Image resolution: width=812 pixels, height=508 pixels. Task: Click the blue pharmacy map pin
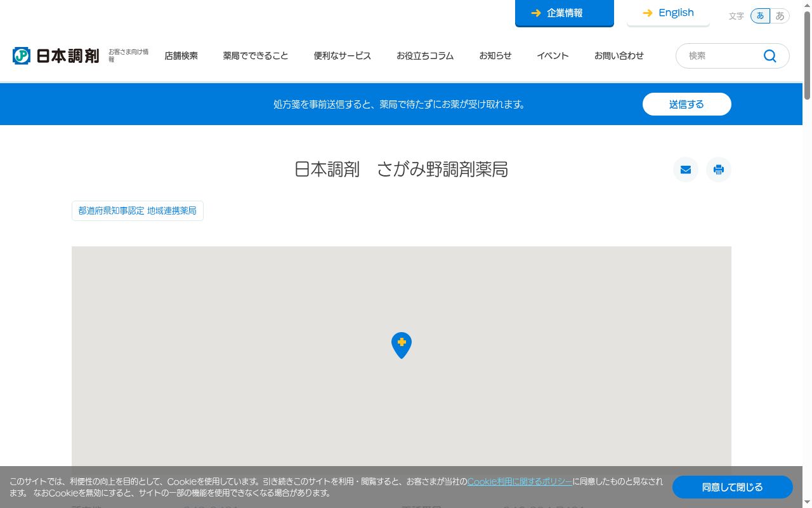[402, 345]
